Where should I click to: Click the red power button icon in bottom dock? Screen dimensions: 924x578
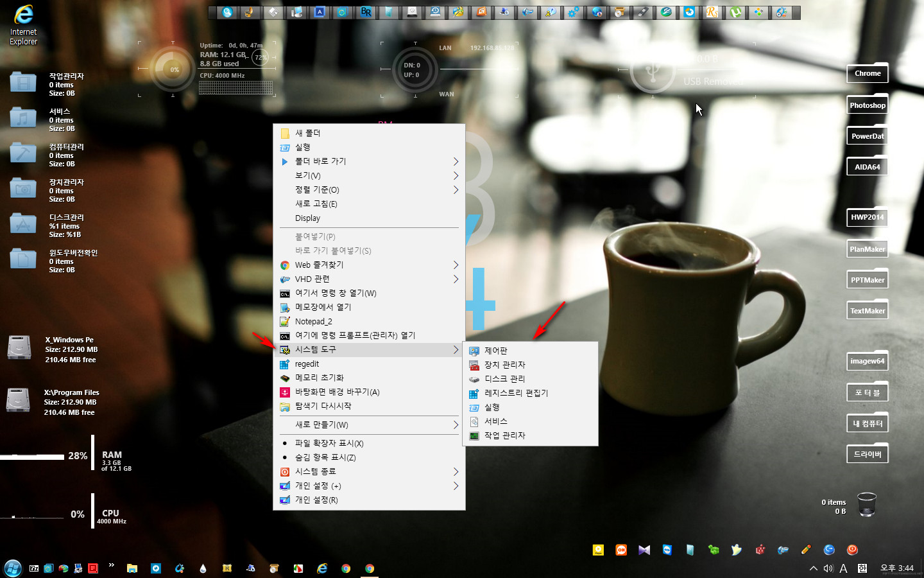click(x=852, y=550)
